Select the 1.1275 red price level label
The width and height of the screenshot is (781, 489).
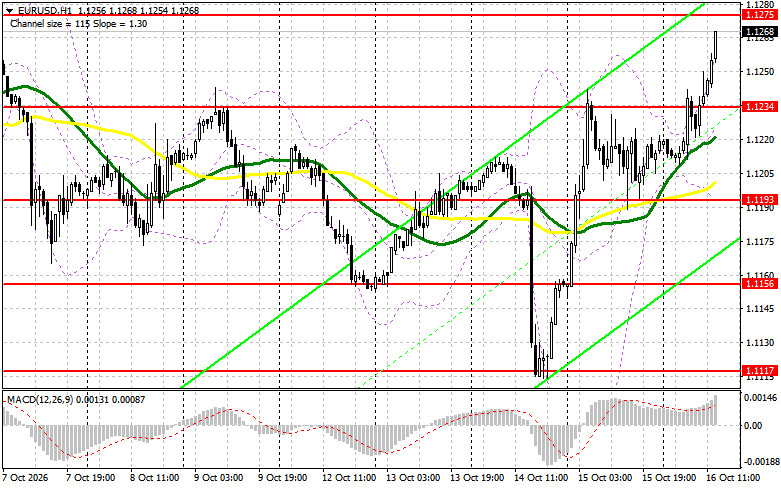click(760, 15)
